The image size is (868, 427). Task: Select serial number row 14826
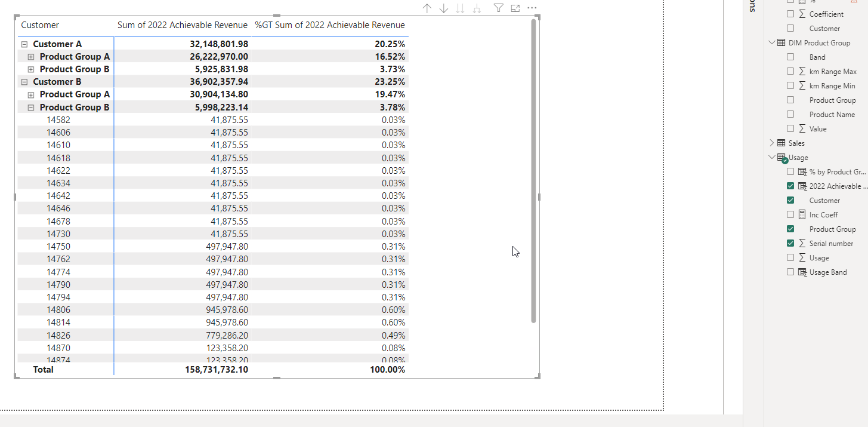point(58,336)
